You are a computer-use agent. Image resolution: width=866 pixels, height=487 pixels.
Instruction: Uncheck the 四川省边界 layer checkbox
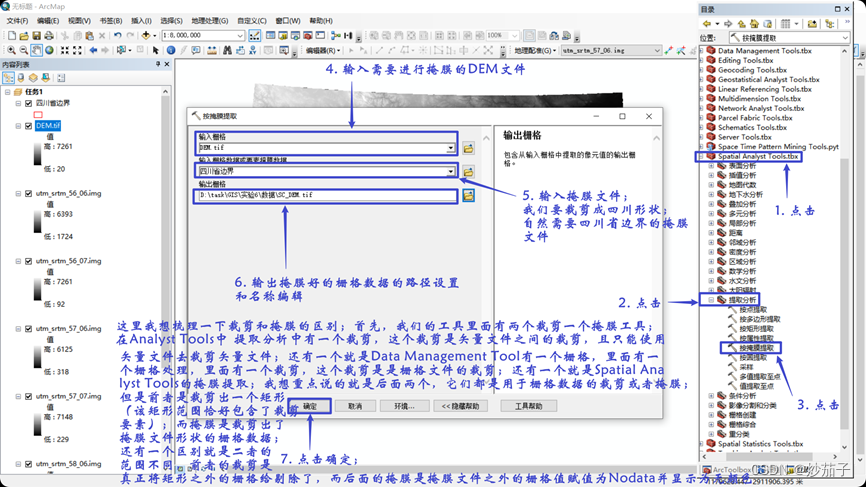point(29,103)
